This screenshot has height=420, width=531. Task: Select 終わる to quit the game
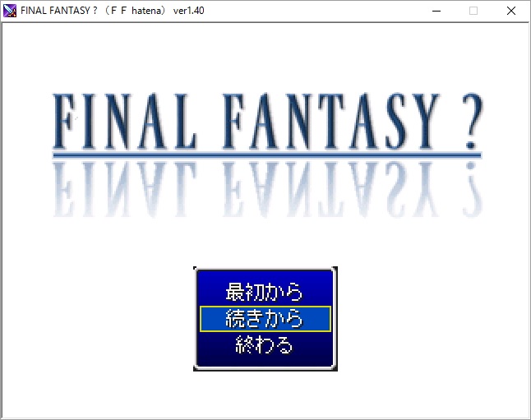[x=264, y=345]
